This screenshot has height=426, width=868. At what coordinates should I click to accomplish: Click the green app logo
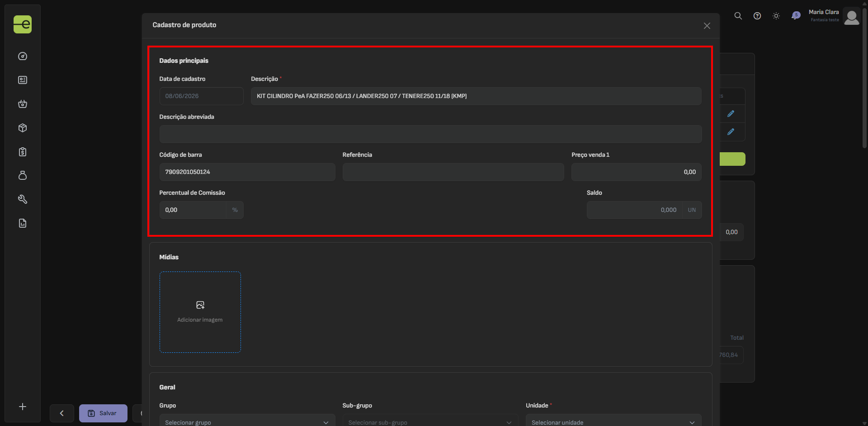[23, 24]
